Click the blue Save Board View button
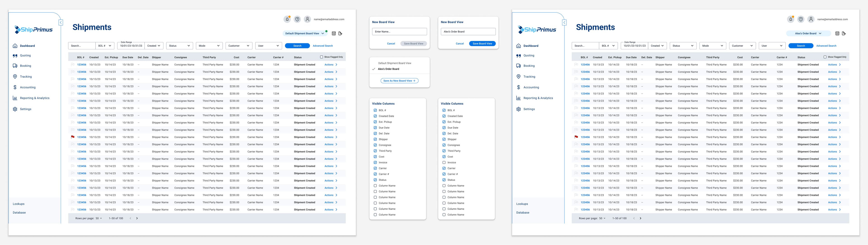This screenshot has width=868, height=245. tap(482, 43)
